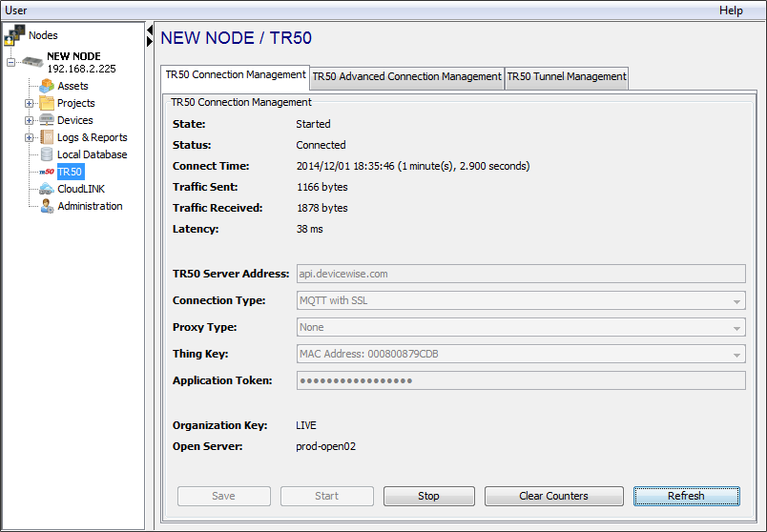The width and height of the screenshot is (767, 532).
Task: Open the Connection Type dropdown
Action: click(x=736, y=301)
